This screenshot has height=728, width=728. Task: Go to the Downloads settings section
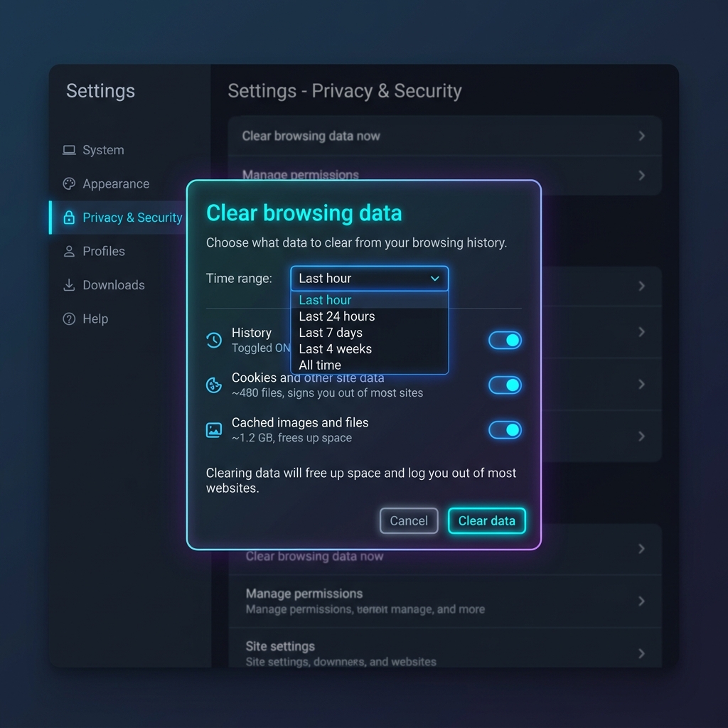114,284
